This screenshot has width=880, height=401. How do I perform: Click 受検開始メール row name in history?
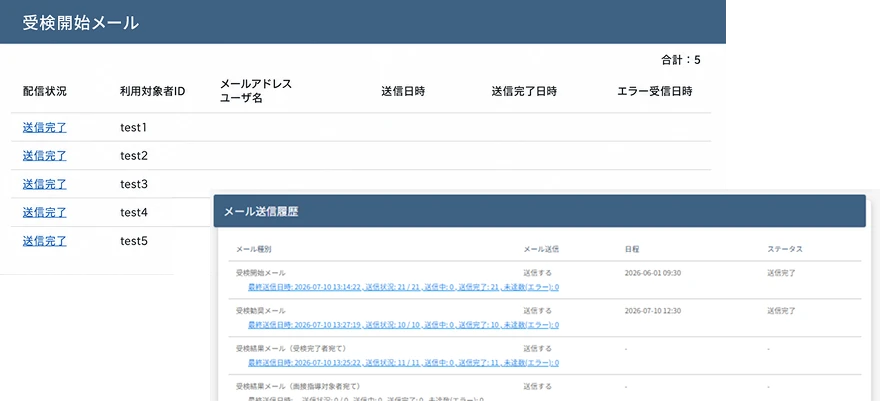(261, 273)
